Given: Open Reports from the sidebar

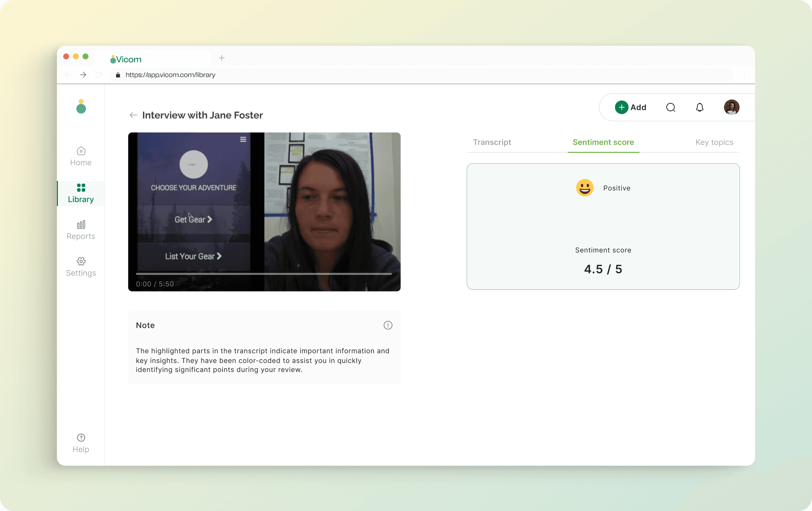Looking at the screenshot, I should [81, 229].
